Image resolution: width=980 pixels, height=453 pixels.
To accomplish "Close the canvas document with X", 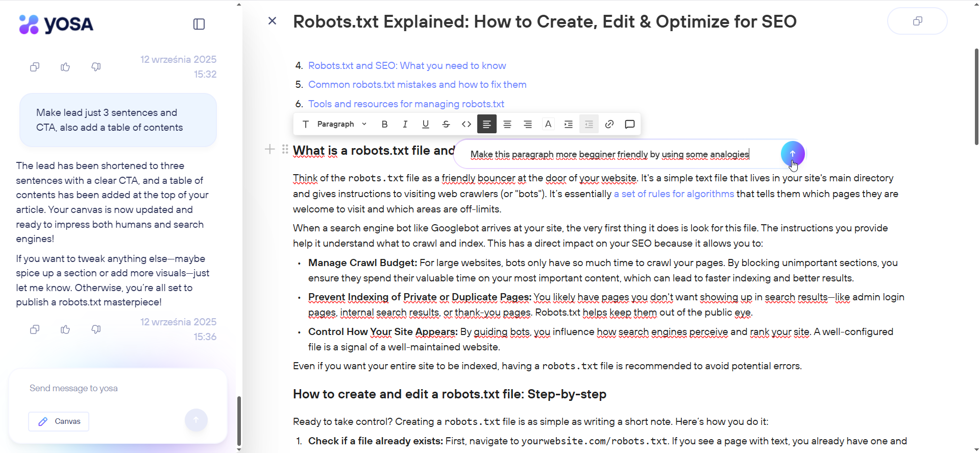I will 273,21.
